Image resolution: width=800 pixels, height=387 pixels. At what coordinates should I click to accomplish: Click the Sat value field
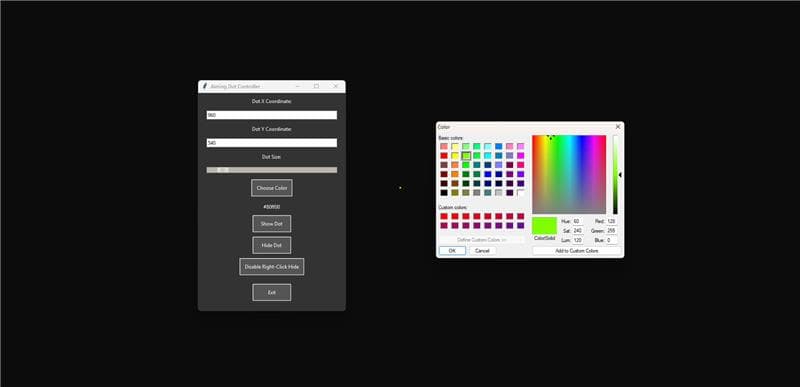[x=577, y=230]
